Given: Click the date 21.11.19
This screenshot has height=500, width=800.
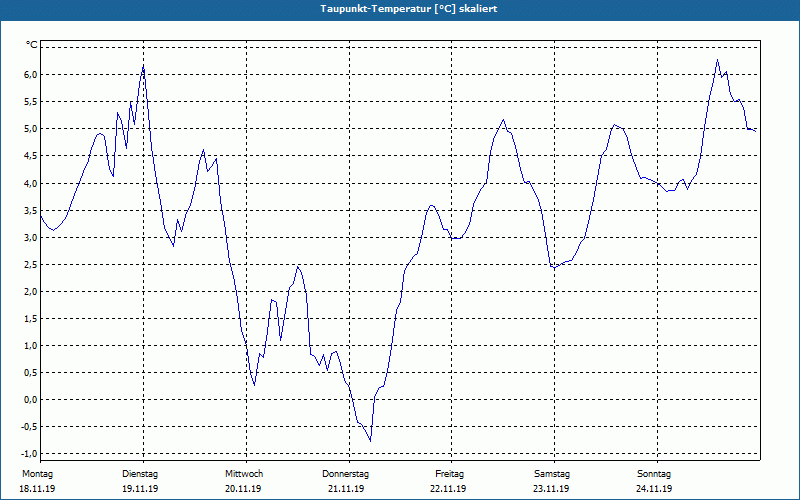Looking at the screenshot, I should pos(346,489).
